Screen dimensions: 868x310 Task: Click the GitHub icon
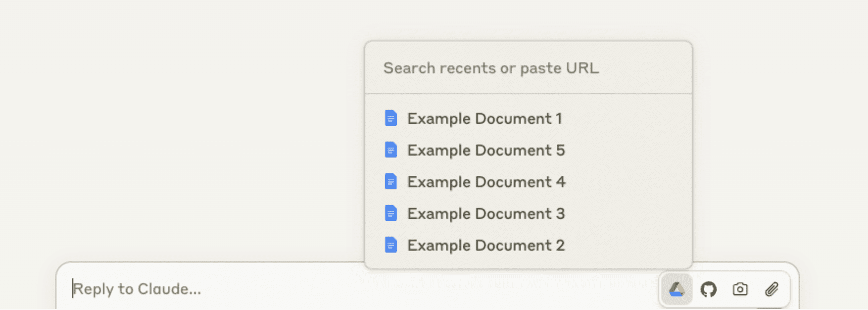click(x=708, y=289)
